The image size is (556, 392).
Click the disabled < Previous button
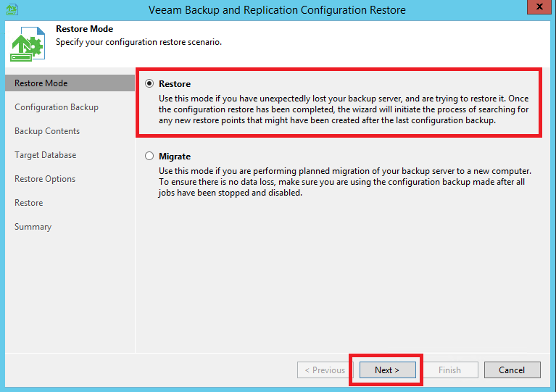[x=325, y=370]
